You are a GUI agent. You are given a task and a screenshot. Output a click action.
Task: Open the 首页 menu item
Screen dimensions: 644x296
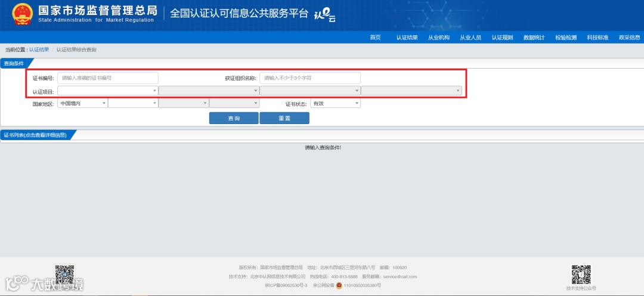(x=375, y=38)
